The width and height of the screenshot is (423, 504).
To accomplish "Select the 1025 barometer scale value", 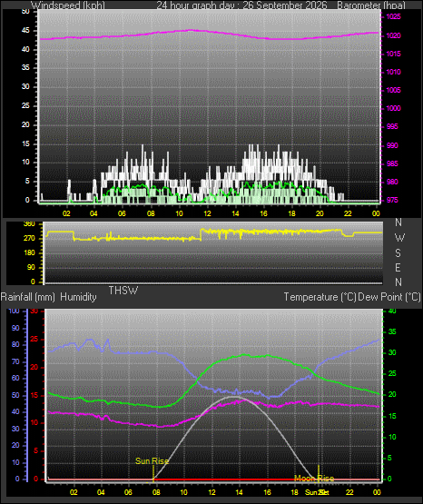I will tap(393, 16).
